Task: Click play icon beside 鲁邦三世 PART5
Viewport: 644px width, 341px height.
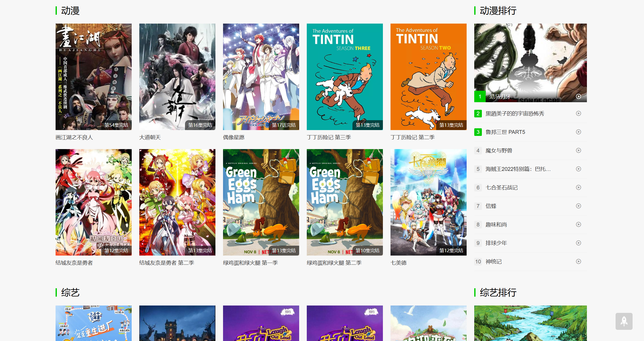Action: 578,132
